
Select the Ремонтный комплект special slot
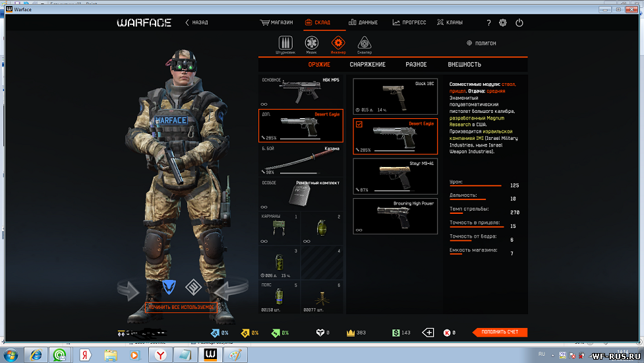pos(301,194)
